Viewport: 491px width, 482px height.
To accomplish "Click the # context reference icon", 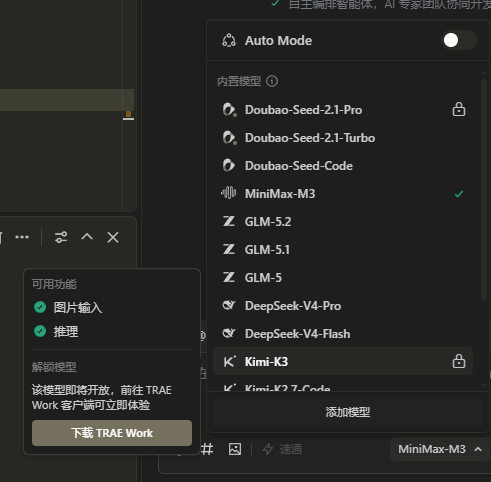I will (207, 449).
